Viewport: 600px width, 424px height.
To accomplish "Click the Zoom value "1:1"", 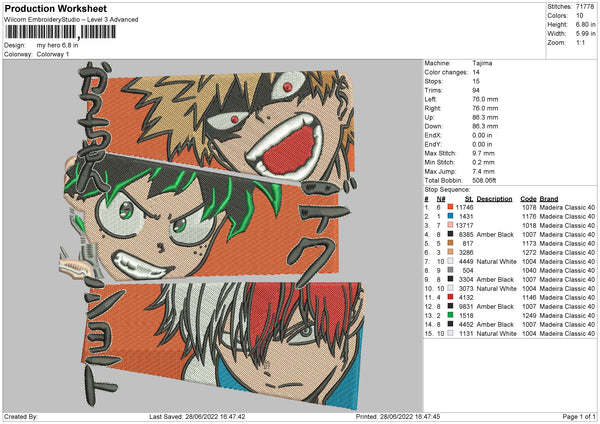I will click(x=580, y=42).
